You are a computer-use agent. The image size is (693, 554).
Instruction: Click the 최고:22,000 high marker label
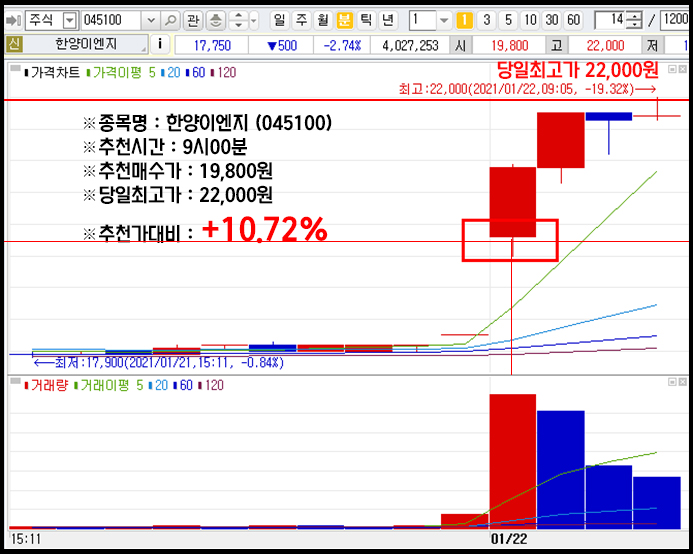coord(527,89)
